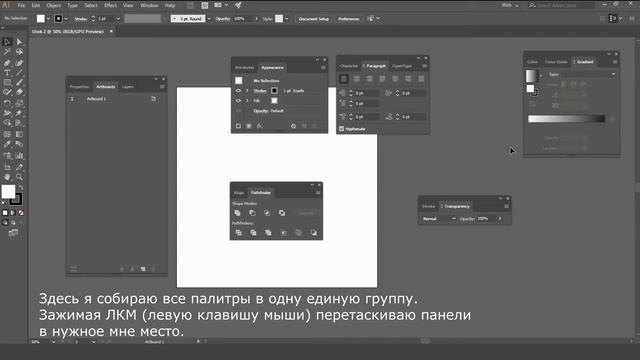Toggle Fill row visibility eye in Appearance panel
640x360 pixels.
click(238, 100)
